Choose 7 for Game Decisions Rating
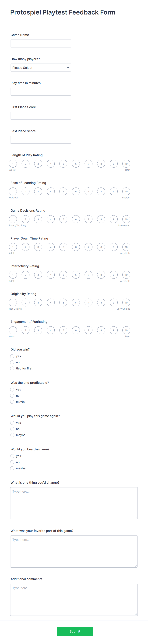The height and width of the screenshot is (644, 148). click(x=88, y=219)
